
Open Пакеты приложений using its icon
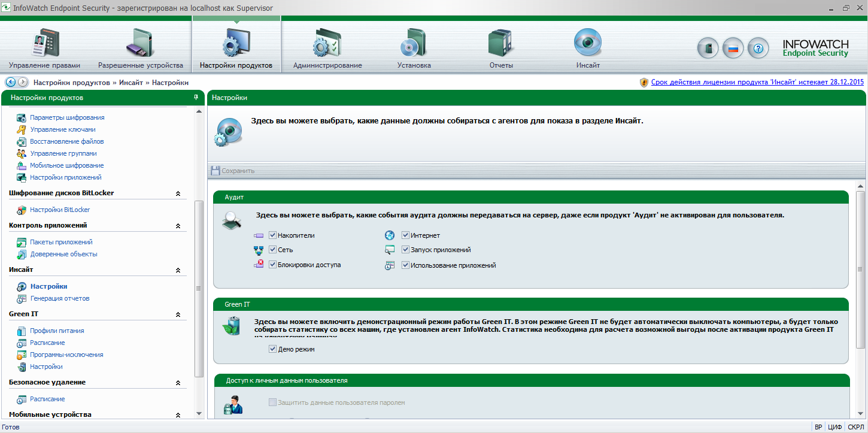coord(22,243)
